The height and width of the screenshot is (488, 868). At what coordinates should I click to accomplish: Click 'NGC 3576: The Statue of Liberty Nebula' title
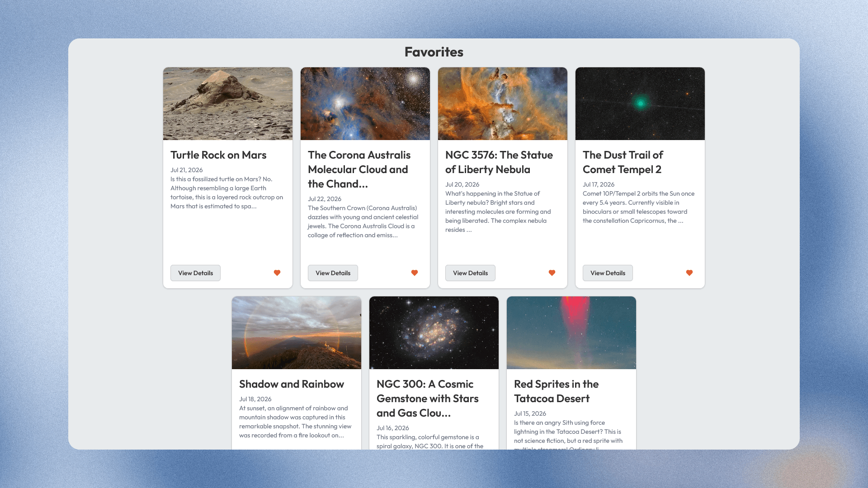[499, 162]
